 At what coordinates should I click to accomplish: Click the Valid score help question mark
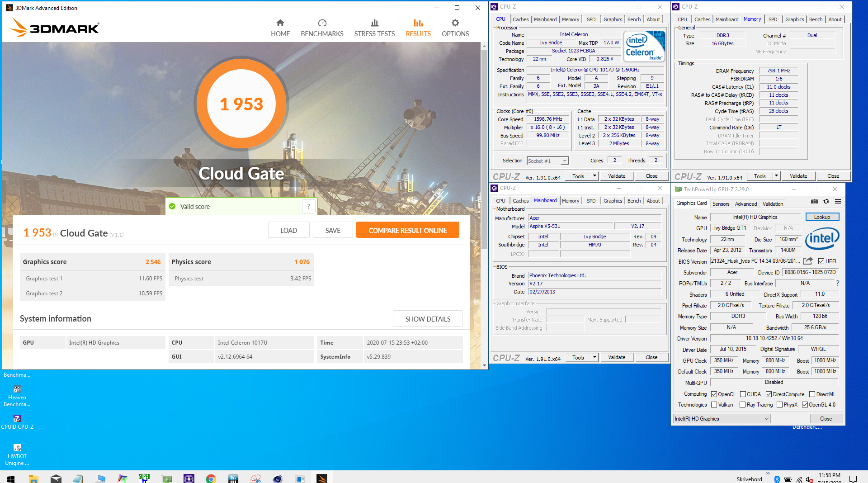click(309, 207)
